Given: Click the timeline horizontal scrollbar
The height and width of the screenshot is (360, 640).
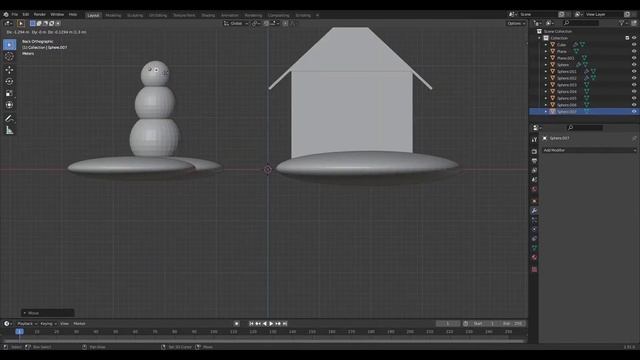Looking at the screenshot, I should click(264, 341).
